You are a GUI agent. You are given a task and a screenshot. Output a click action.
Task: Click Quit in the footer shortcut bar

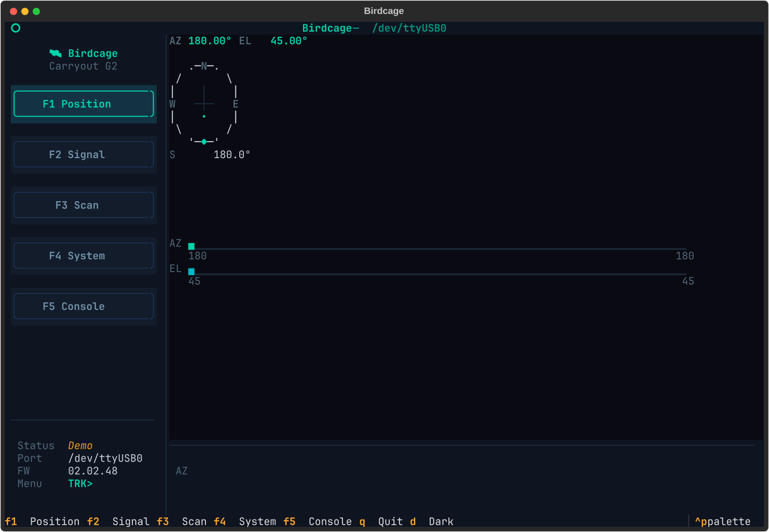390,522
